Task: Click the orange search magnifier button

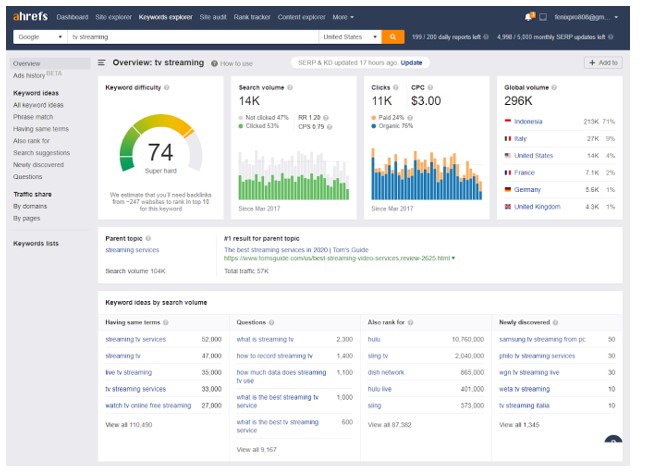Action: click(392, 37)
